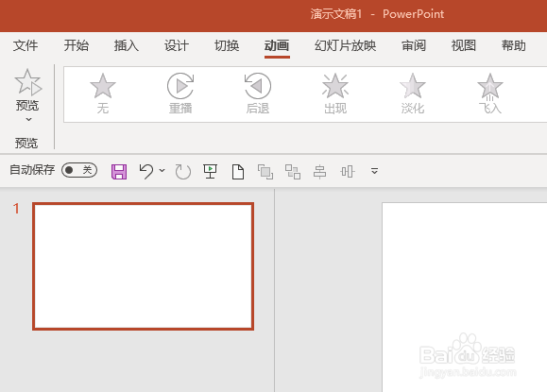
Task: Click the main slide editing canvas
Action: (x=464, y=298)
